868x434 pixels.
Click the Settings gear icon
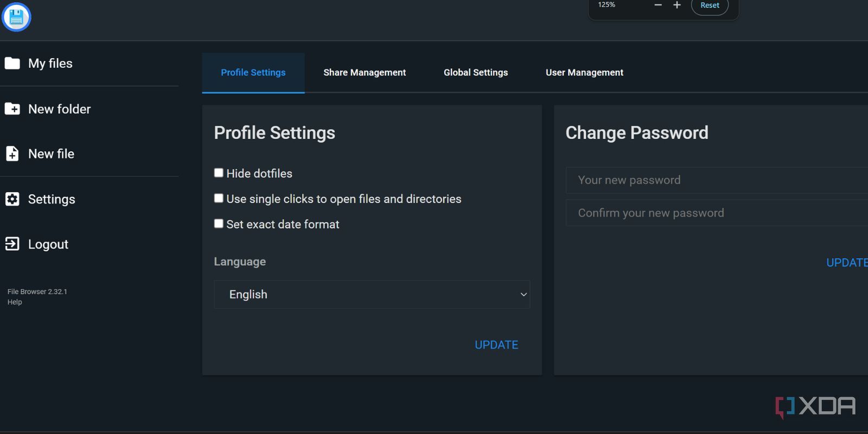[12, 199]
